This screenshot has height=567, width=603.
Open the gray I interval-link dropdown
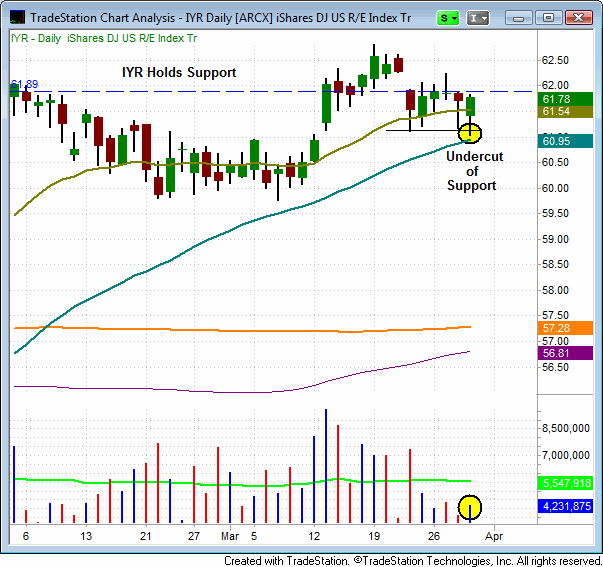coord(479,18)
